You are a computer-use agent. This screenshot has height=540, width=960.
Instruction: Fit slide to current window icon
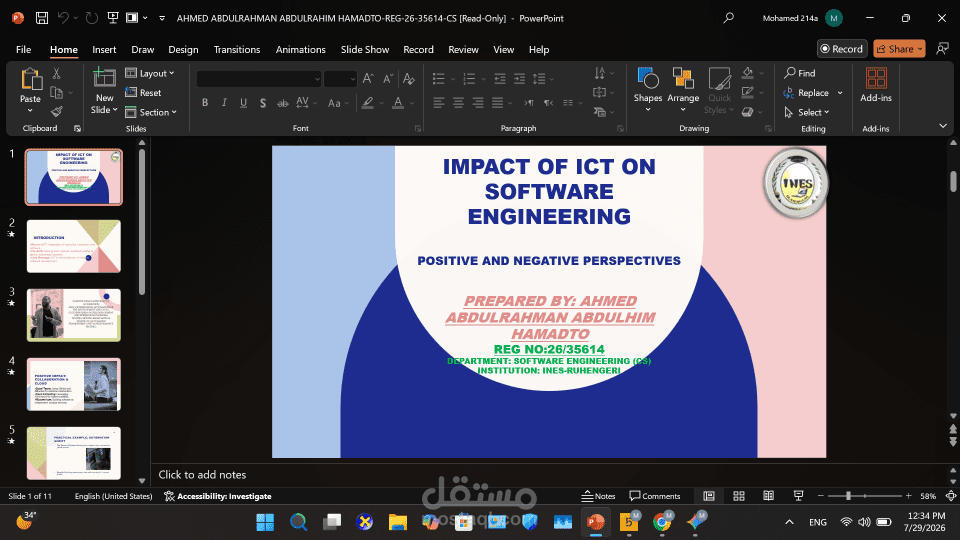pyautogui.click(x=950, y=496)
